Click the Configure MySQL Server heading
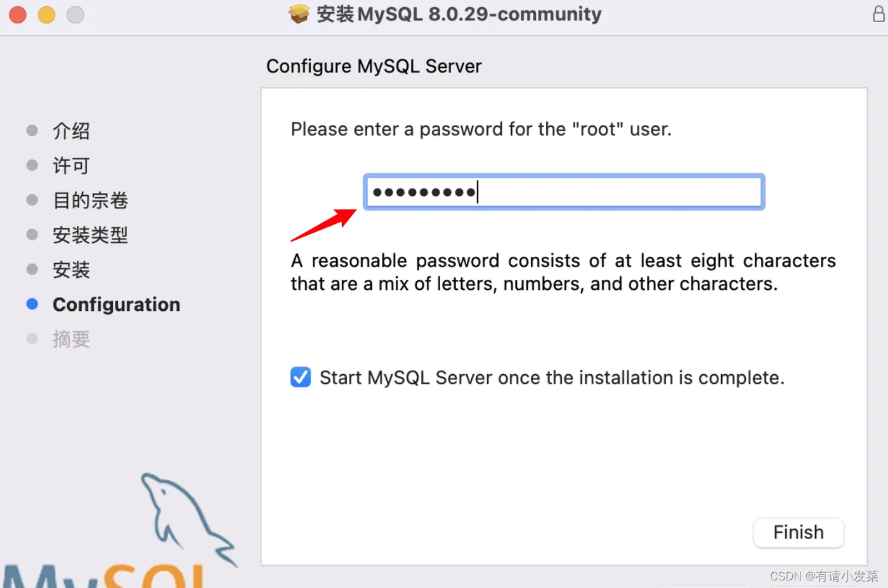This screenshot has height=588, width=888. point(374,67)
